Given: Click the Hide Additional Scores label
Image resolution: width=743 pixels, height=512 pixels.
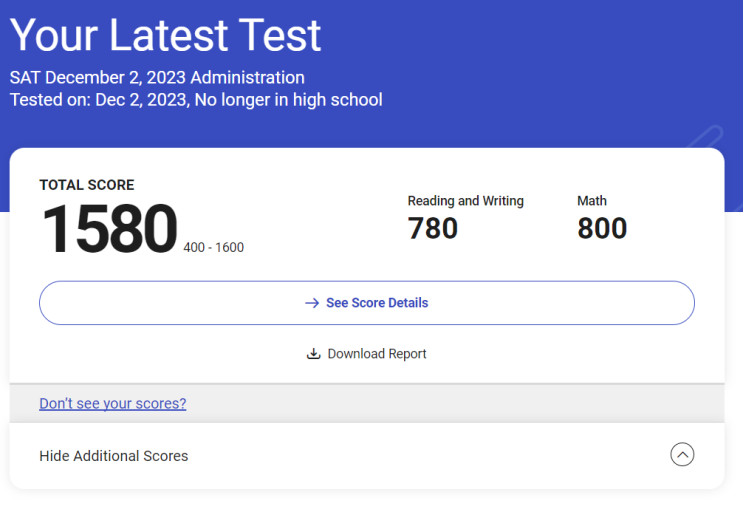Looking at the screenshot, I should tap(114, 456).
